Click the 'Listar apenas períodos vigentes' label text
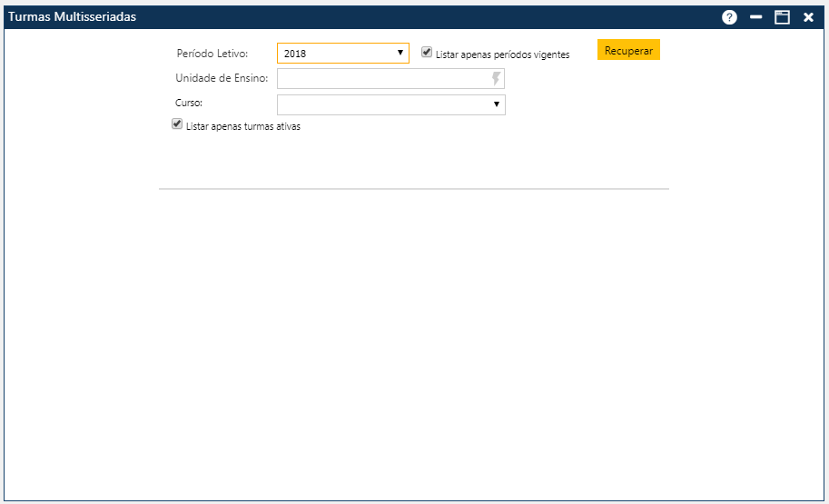829x504 pixels. [502, 54]
